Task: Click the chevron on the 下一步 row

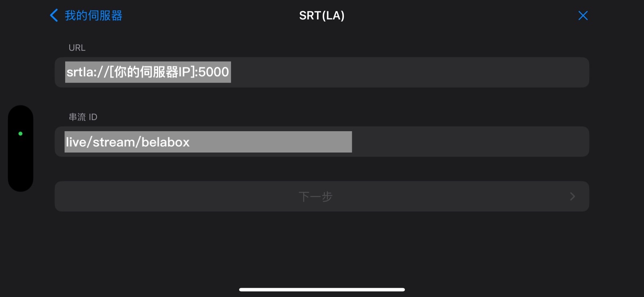Action: pyautogui.click(x=572, y=196)
